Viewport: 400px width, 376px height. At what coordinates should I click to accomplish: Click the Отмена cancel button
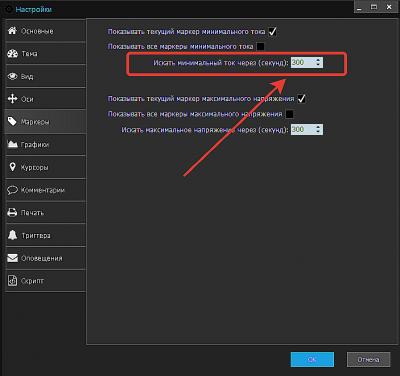tap(368, 360)
